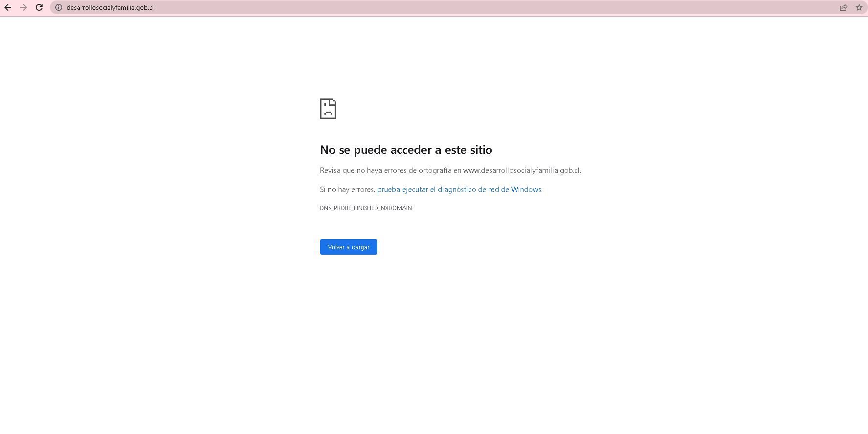The width and height of the screenshot is (868, 434).
Task: Reload the page using the toolbar icon
Action: tap(39, 7)
